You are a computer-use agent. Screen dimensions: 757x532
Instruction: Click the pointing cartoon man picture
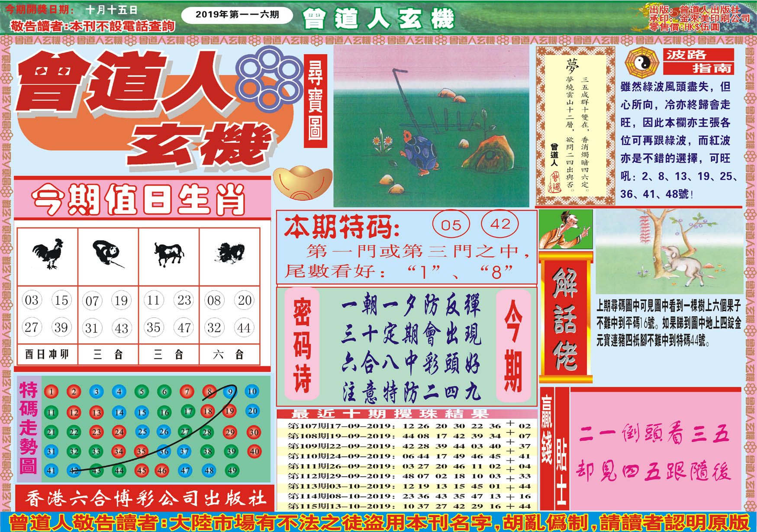tap(565, 229)
